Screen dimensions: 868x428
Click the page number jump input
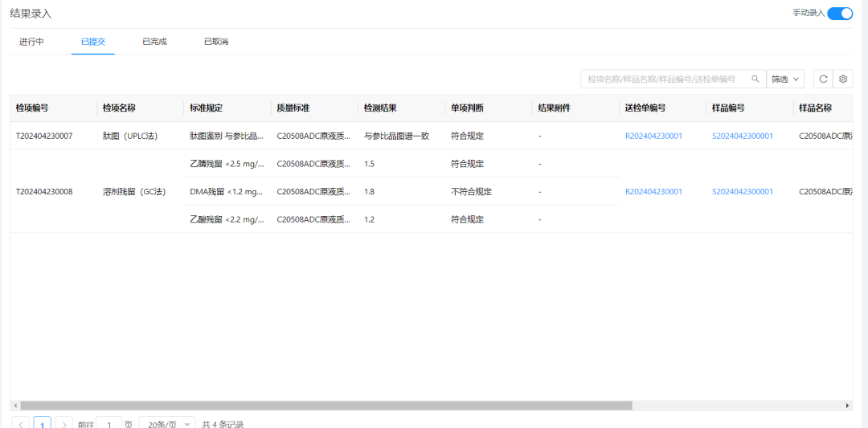click(109, 424)
